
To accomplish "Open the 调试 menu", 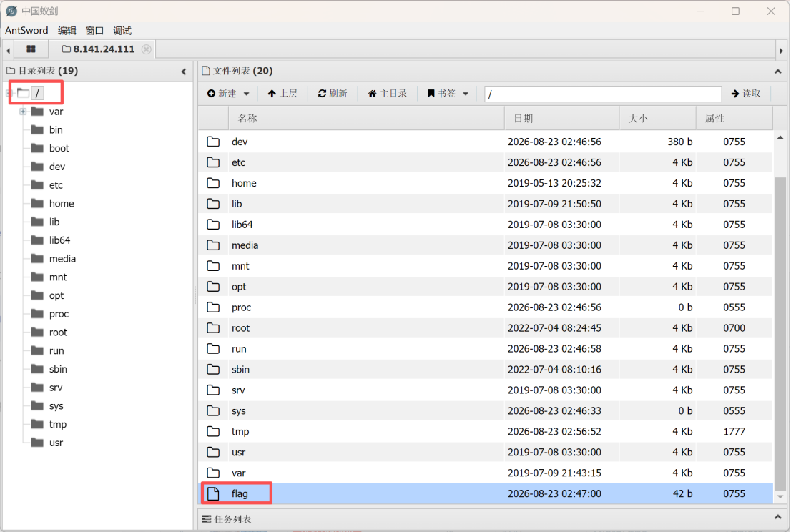I will click(122, 30).
